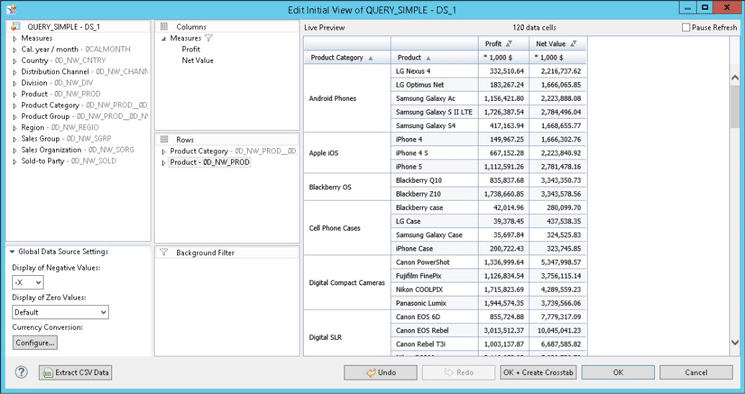
Task: Expand the Distribution Channel dimension
Action: point(15,72)
